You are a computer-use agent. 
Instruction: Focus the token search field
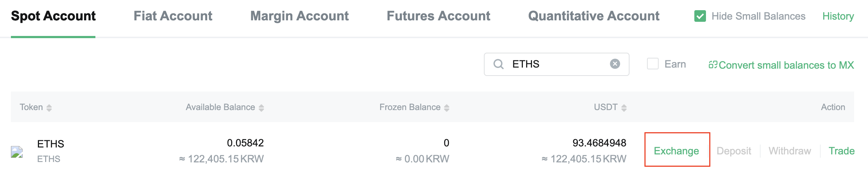point(557,64)
